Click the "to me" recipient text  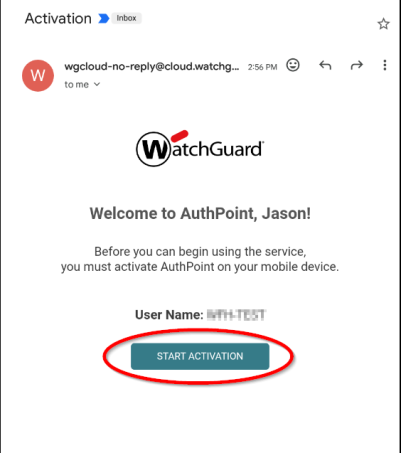tap(77, 85)
